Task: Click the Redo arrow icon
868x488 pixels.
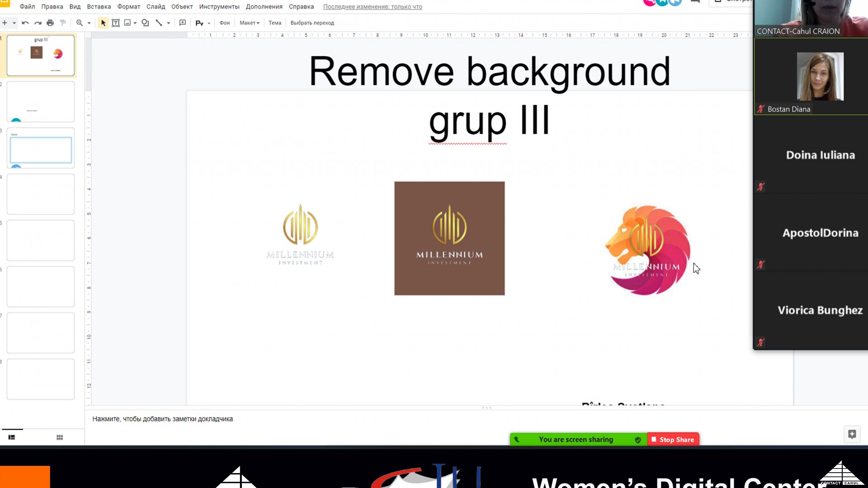Action: coord(38,23)
